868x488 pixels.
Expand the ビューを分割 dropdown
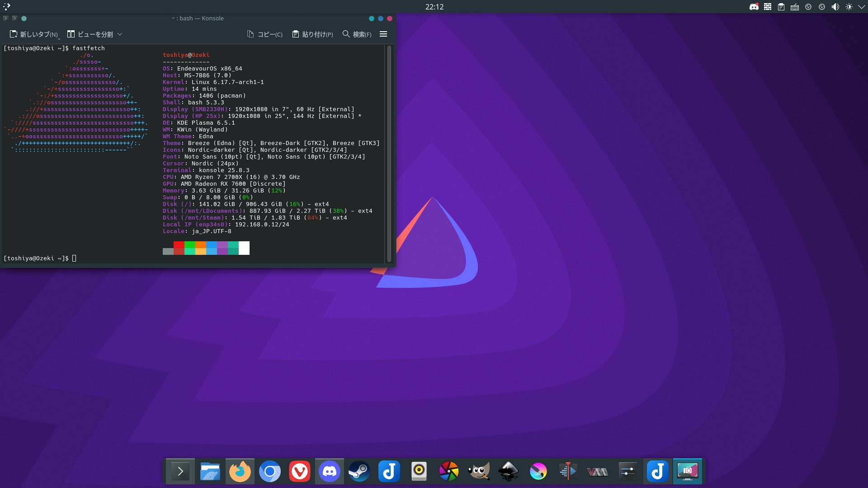click(120, 34)
